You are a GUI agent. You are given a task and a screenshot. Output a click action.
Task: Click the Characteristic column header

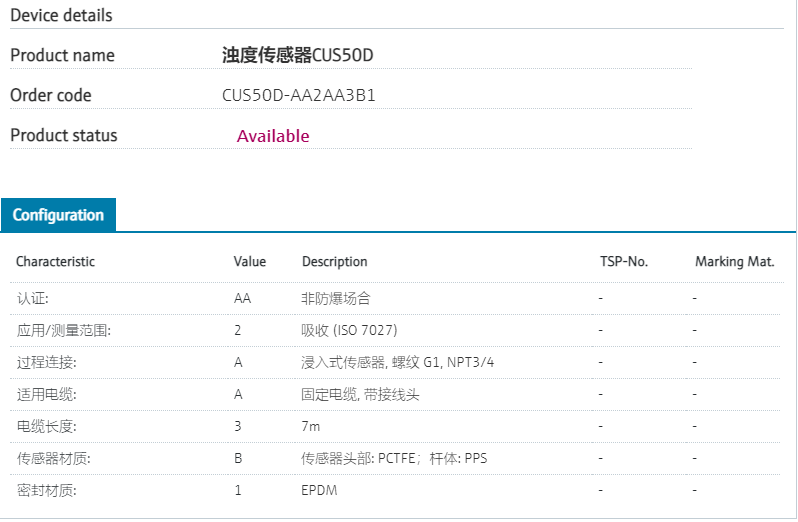tap(55, 262)
